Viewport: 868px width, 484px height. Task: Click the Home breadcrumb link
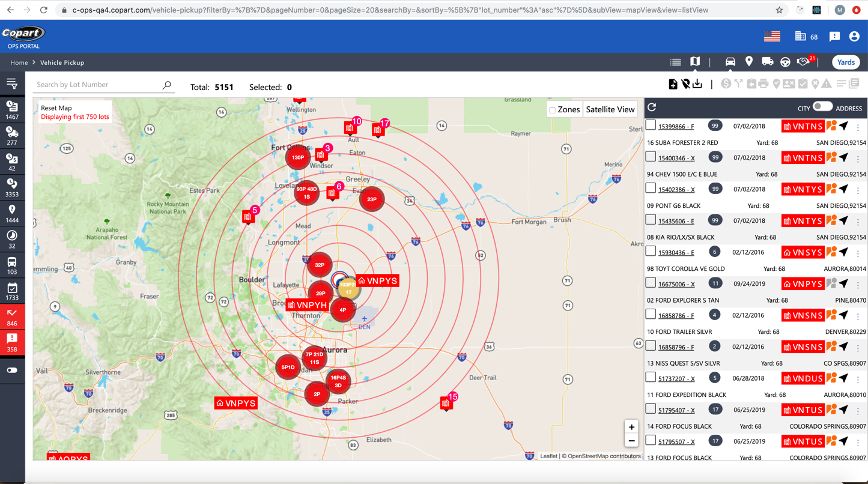pos(19,62)
